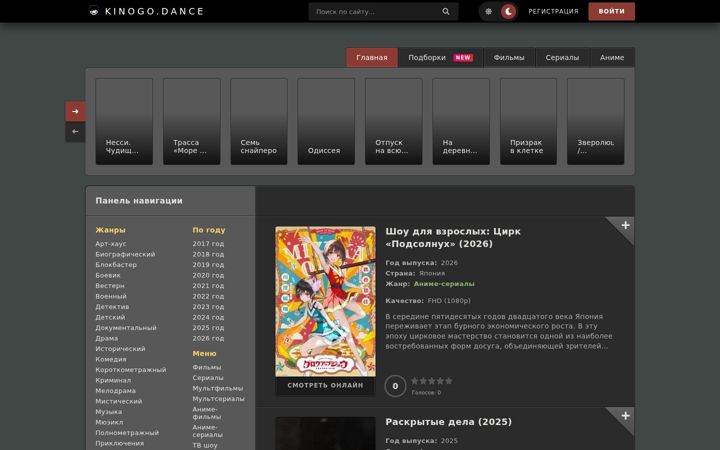Screen dimensions: 720x450
Task: Open title Шоу для взрослых: Цирк «Подсолнух» (2026)
Action: tap(453, 237)
